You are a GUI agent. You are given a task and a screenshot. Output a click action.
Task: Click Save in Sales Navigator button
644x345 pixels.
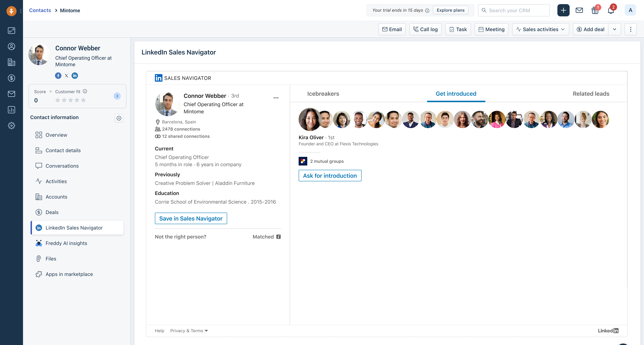coord(191,218)
